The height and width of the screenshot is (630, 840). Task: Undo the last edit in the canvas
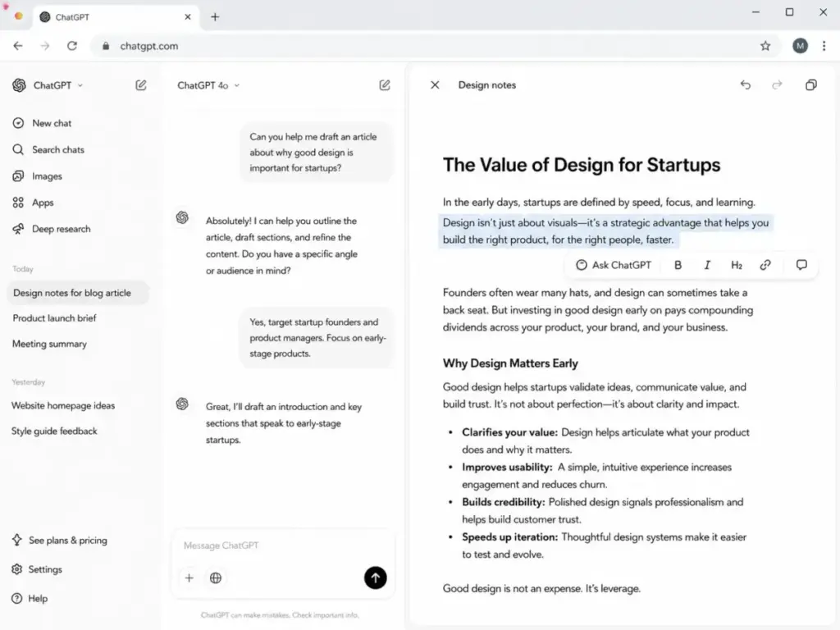coord(745,85)
